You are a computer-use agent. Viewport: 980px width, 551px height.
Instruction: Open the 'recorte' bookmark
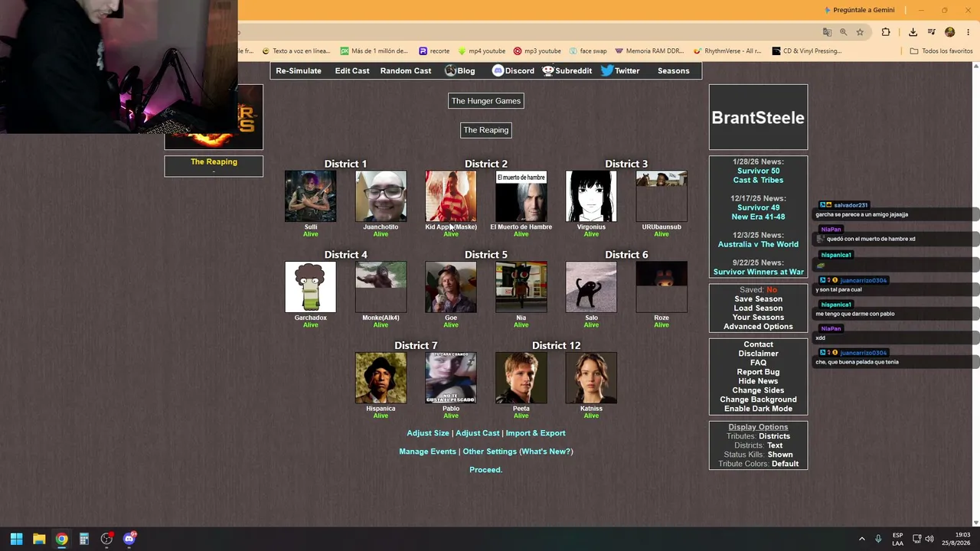(434, 51)
